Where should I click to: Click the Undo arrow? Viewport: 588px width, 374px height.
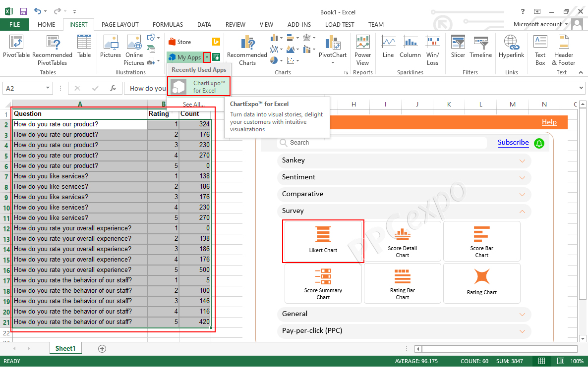click(38, 11)
